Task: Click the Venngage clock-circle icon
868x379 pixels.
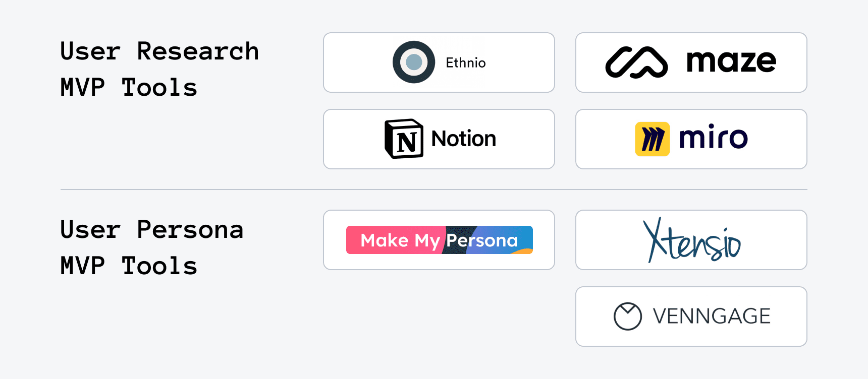Action: click(x=627, y=317)
